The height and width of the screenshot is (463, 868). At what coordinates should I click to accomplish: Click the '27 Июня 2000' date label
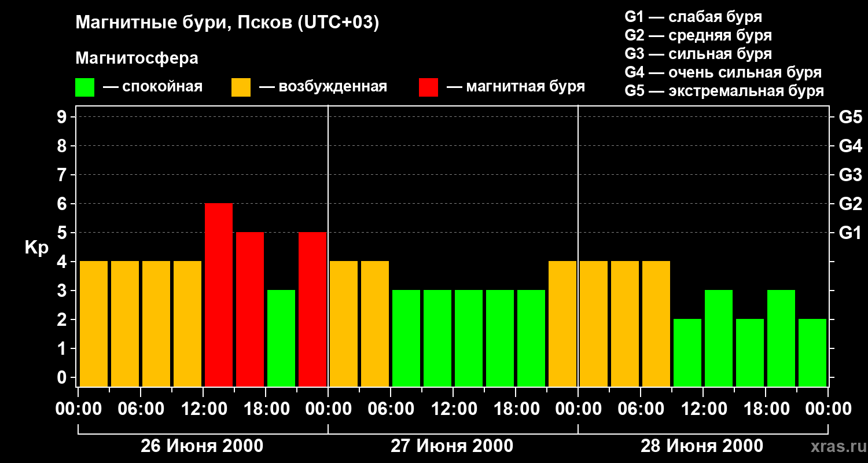tap(452, 446)
